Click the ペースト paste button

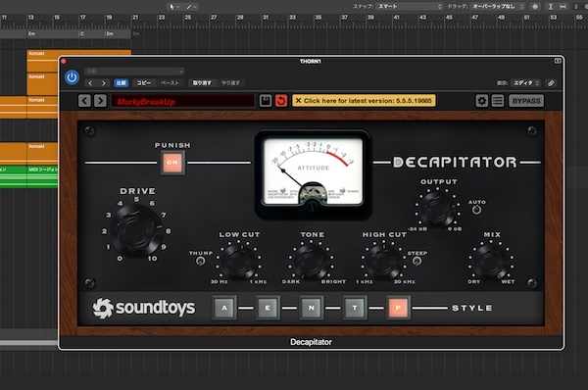(x=170, y=83)
